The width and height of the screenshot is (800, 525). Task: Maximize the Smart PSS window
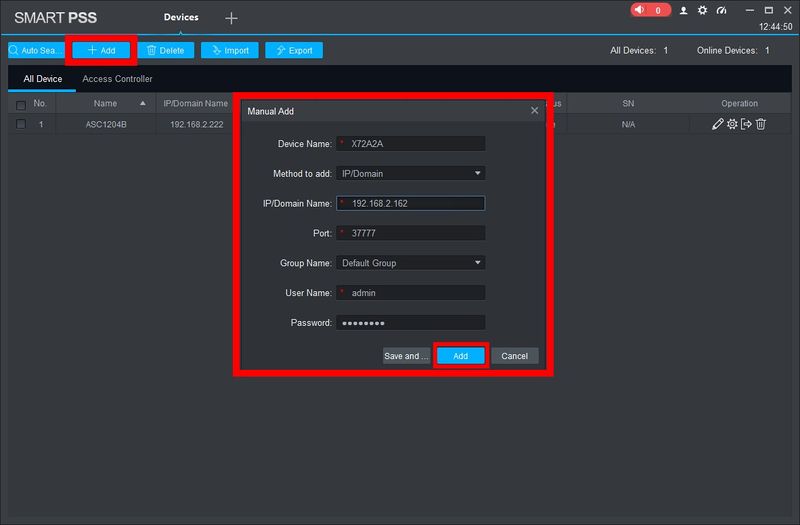point(768,10)
